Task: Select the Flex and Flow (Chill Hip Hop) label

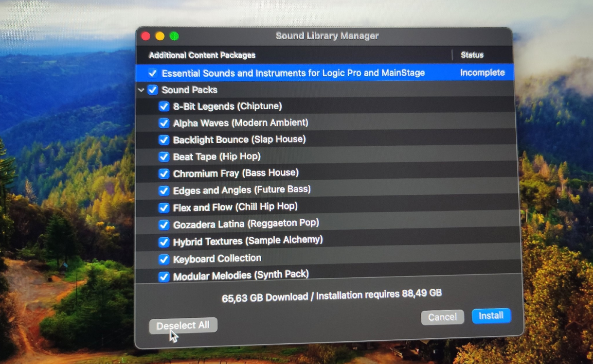Action: [x=235, y=207]
